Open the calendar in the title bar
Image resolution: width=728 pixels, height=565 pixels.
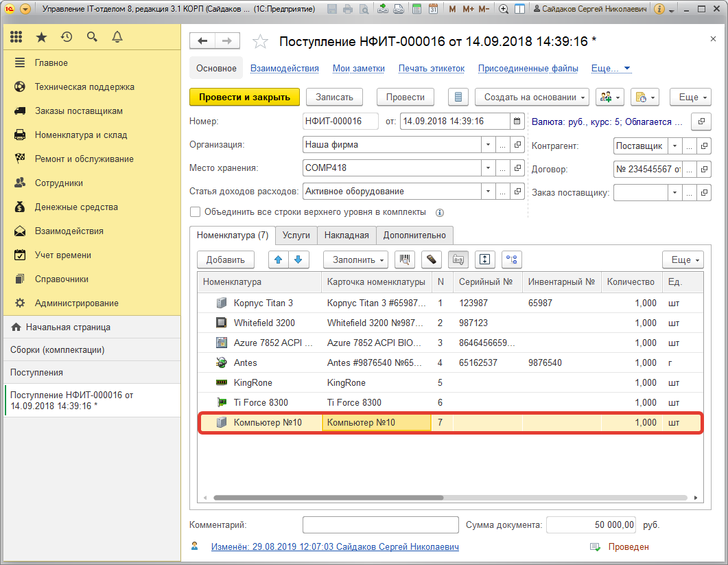point(433,9)
